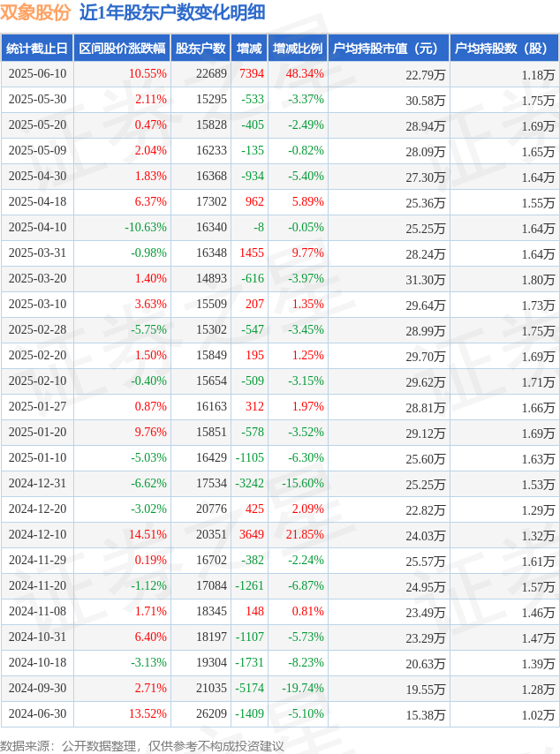Screen dimensions: 560x754
Task: Click the 近1年股东户数变化明细 heading
Action: pos(172,12)
